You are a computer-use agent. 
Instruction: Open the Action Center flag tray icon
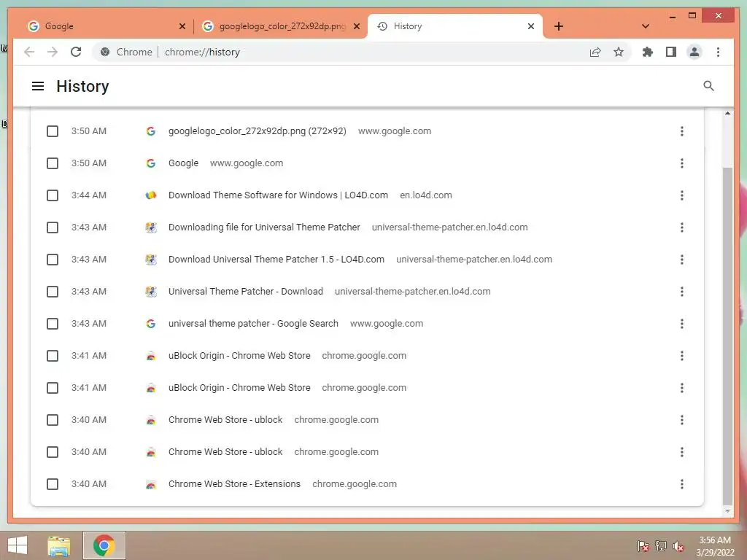coord(643,545)
